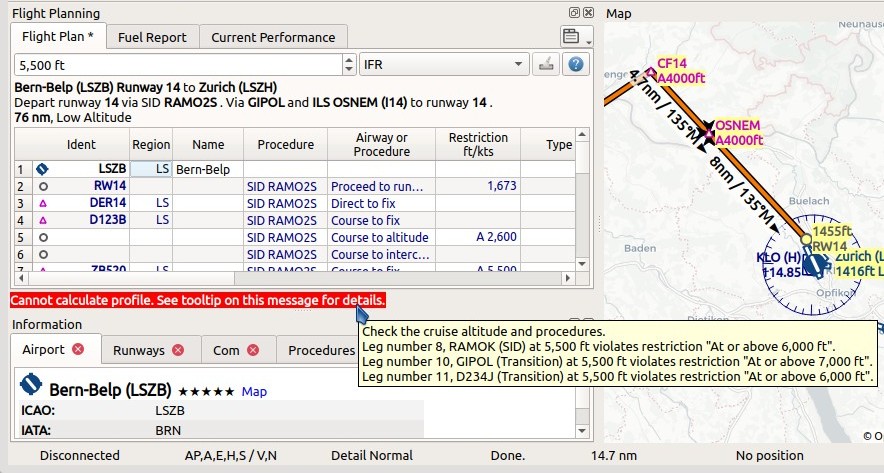Image resolution: width=884 pixels, height=473 pixels.
Task: Click the AP,A,E,H,S / V,N status entry
Action: pos(231,455)
